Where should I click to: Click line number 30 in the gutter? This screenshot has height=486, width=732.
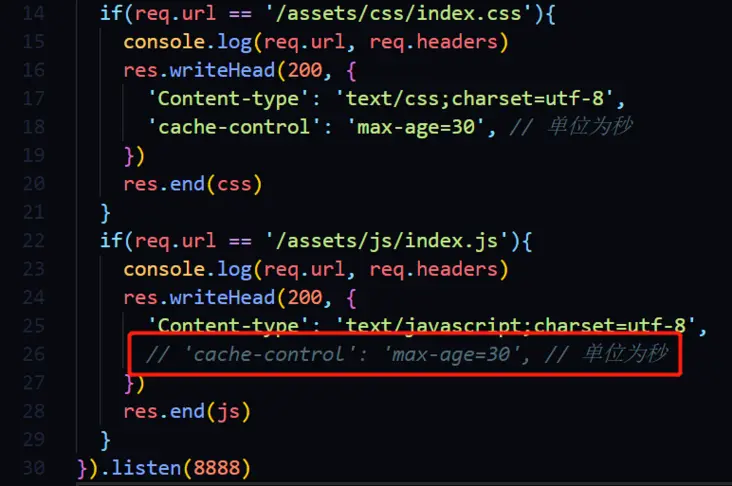tap(34, 467)
